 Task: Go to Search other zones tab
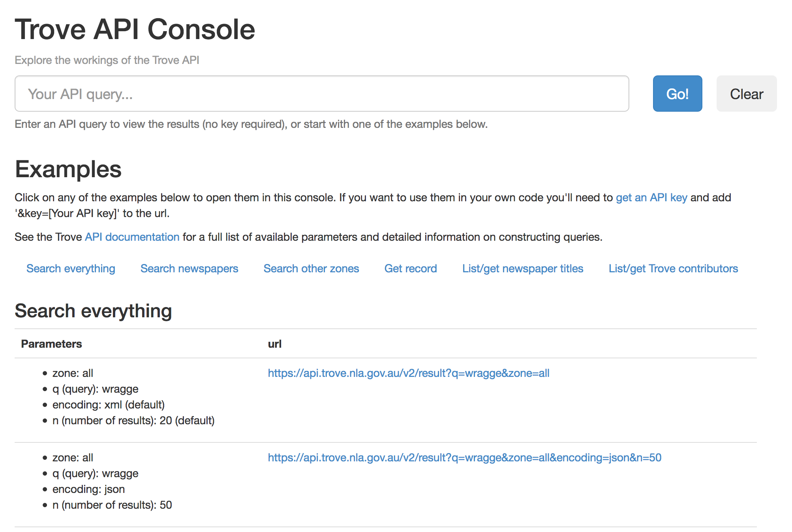click(x=311, y=268)
